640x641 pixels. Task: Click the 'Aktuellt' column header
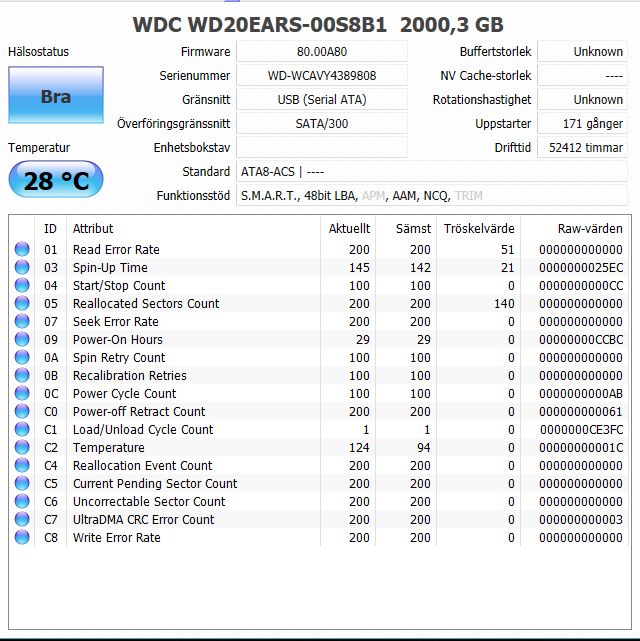[349, 229]
